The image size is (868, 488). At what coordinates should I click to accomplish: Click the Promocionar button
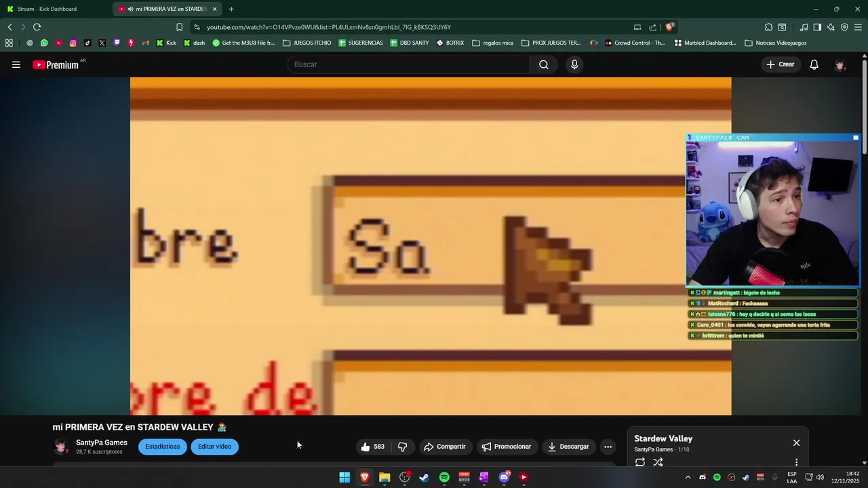point(507,447)
